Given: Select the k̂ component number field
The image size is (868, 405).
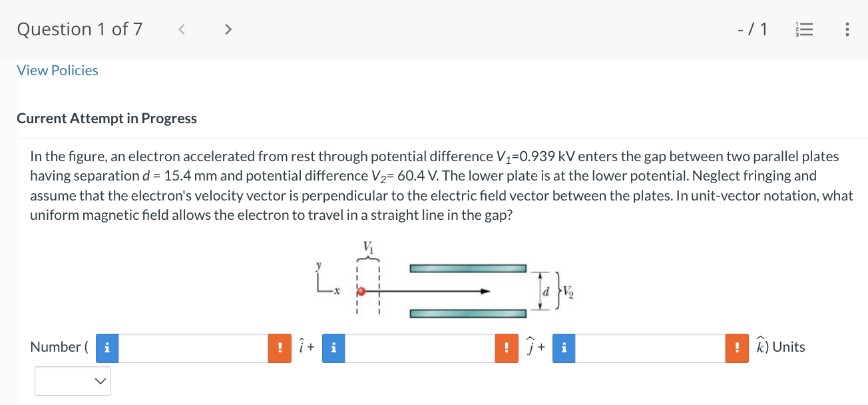Looking at the screenshot, I should 649,348.
